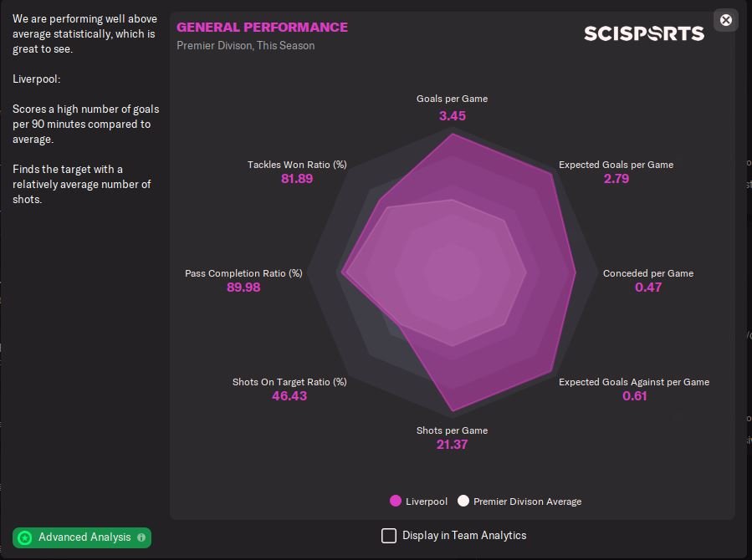752x560 pixels.
Task: Select the Expected Goals per Game label
Action: point(616,165)
